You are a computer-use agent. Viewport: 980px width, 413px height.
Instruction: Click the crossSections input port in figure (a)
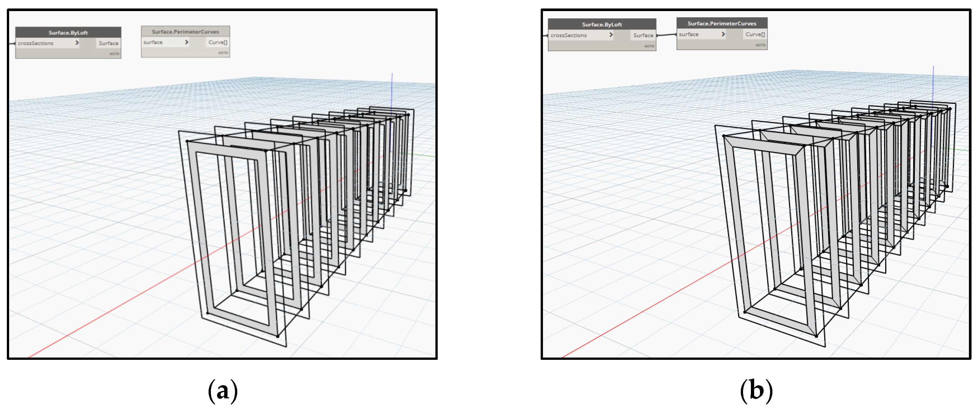pos(36,43)
